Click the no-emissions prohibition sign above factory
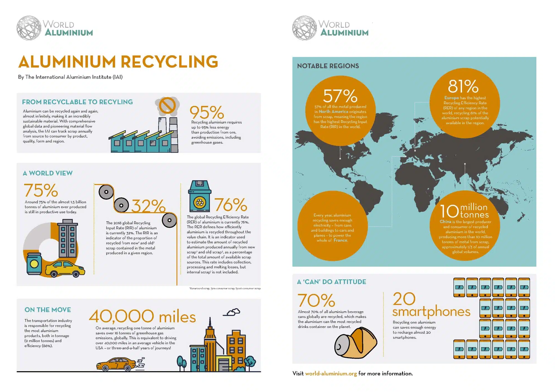The height and width of the screenshot is (392, 555). click(x=167, y=106)
